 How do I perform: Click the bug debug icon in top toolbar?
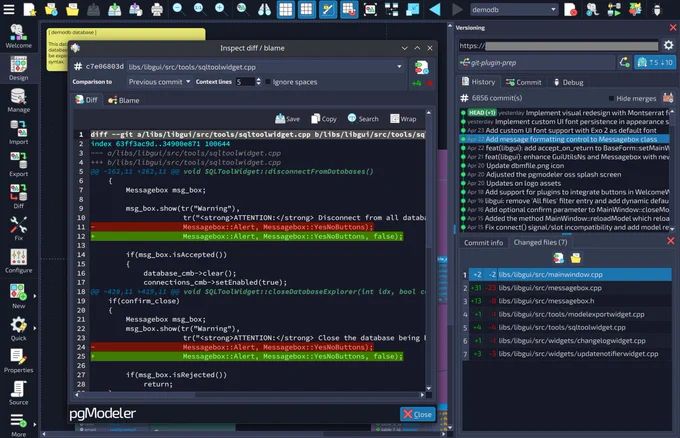pos(657,10)
